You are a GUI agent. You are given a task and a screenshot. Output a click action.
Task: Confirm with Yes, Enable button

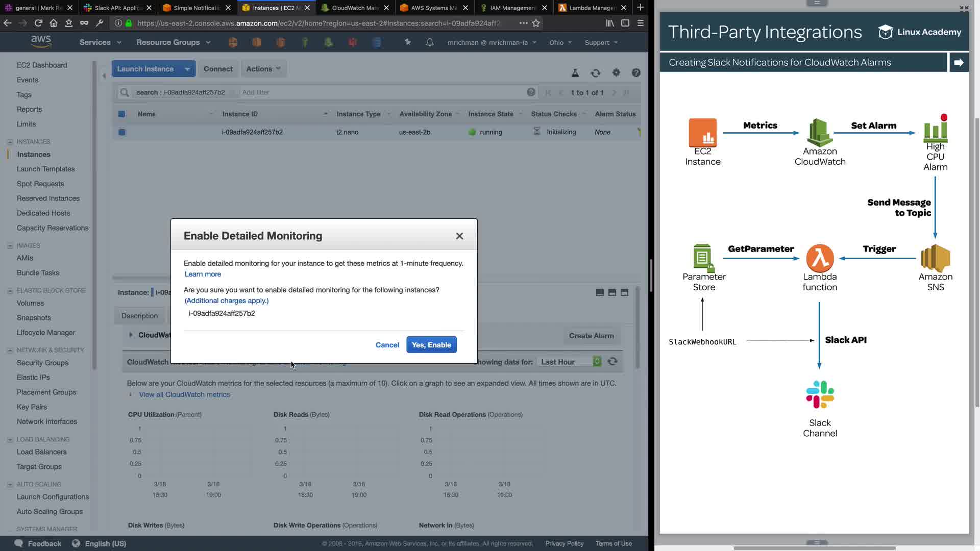pyautogui.click(x=431, y=345)
